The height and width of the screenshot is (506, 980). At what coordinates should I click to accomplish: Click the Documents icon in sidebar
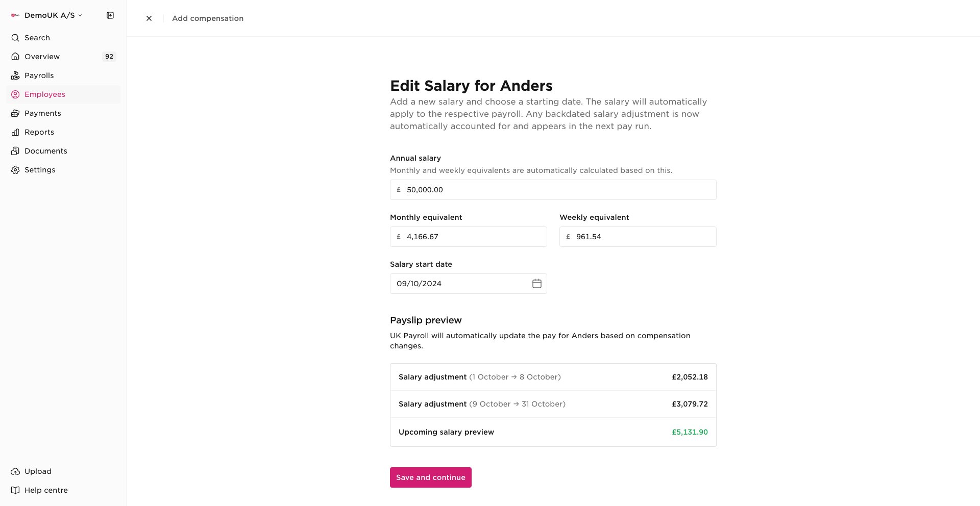tap(15, 151)
